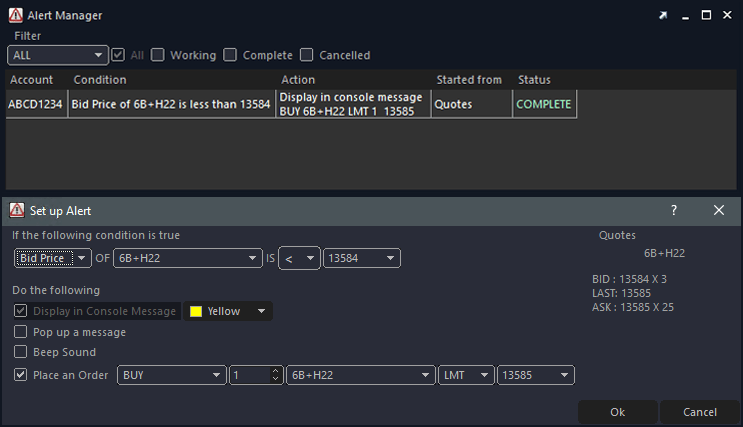Viewport: 743px width, 427px height.
Task: Enable the Cancelled filter checkbox
Action: [307, 55]
